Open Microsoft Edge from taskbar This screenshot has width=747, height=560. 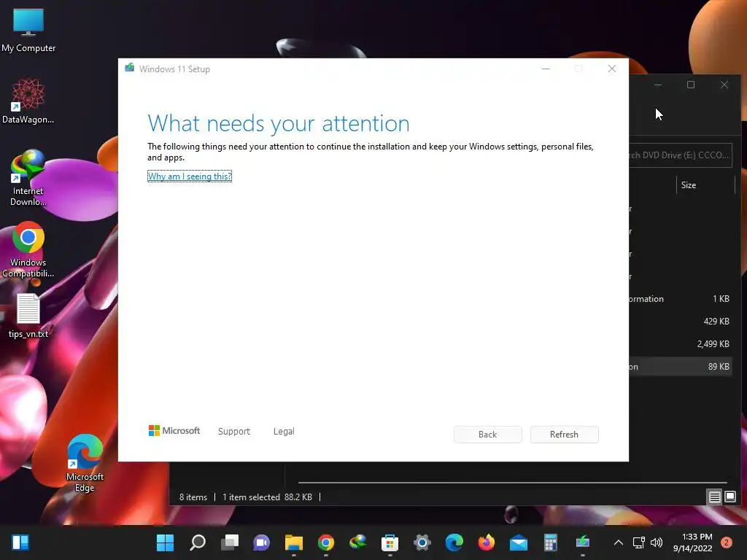point(454,542)
